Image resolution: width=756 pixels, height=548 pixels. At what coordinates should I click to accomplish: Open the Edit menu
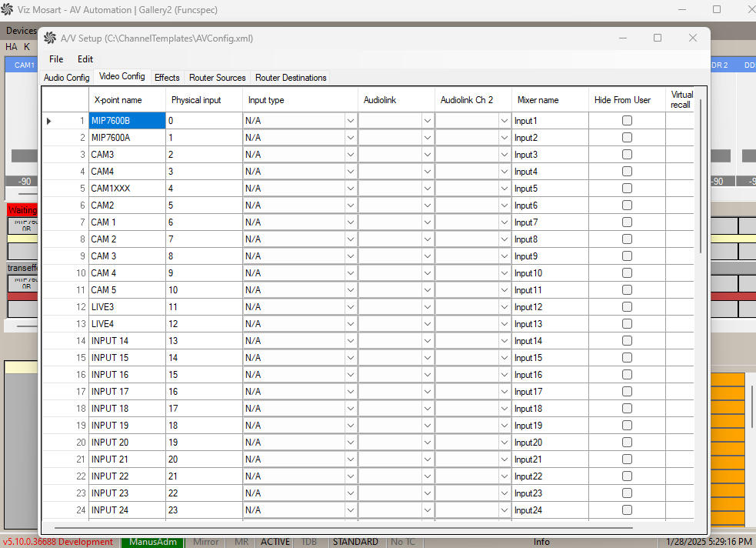(85, 59)
